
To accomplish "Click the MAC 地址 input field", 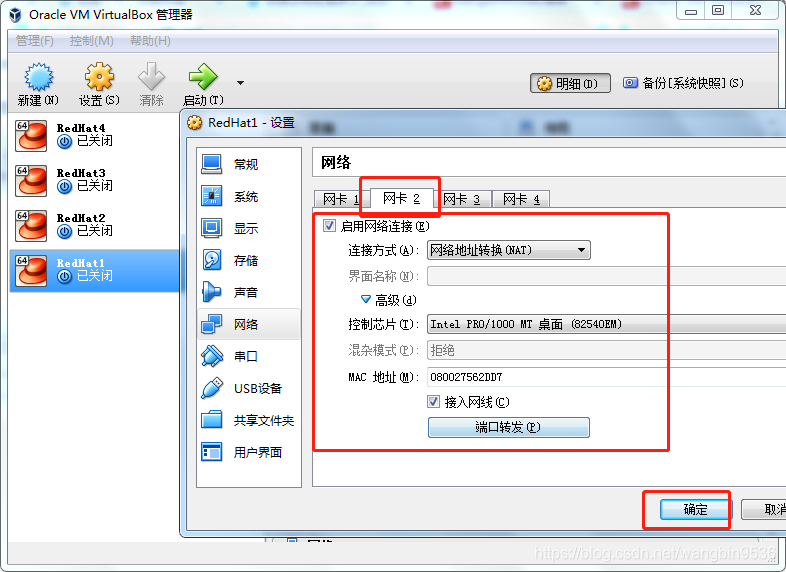I will [x=607, y=377].
